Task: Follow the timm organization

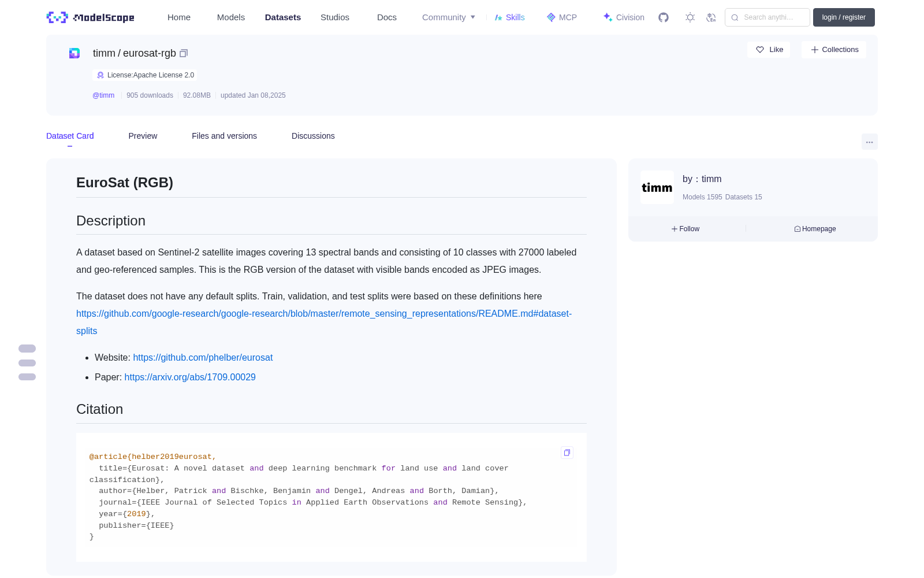Action: 685,229
